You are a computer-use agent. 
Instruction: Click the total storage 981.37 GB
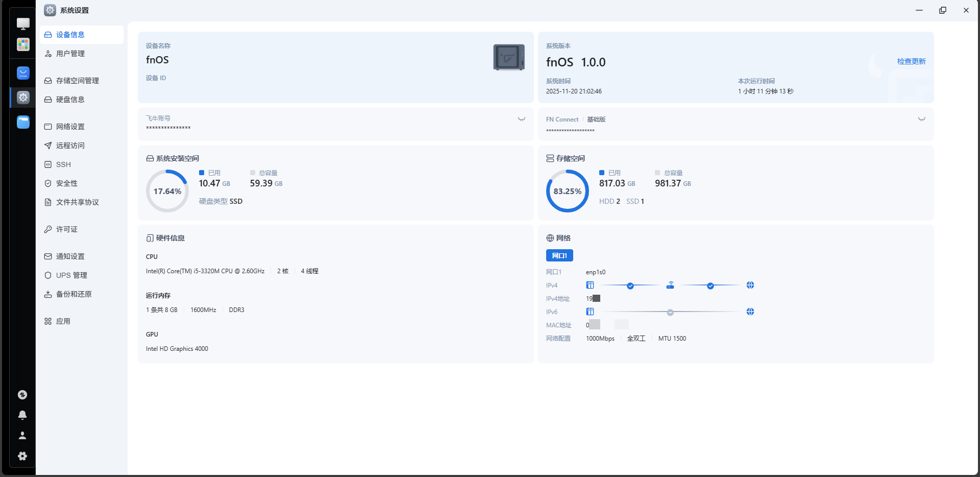coord(673,183)
